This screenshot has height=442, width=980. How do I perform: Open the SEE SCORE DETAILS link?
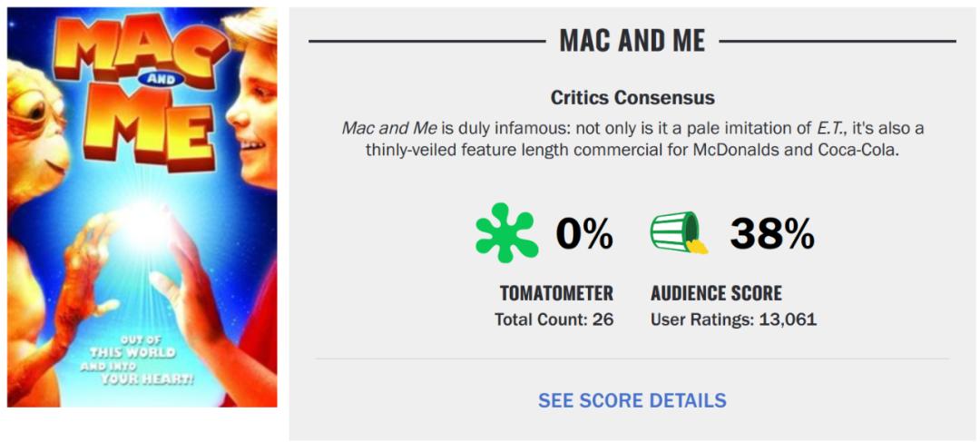tap(632, 400)
